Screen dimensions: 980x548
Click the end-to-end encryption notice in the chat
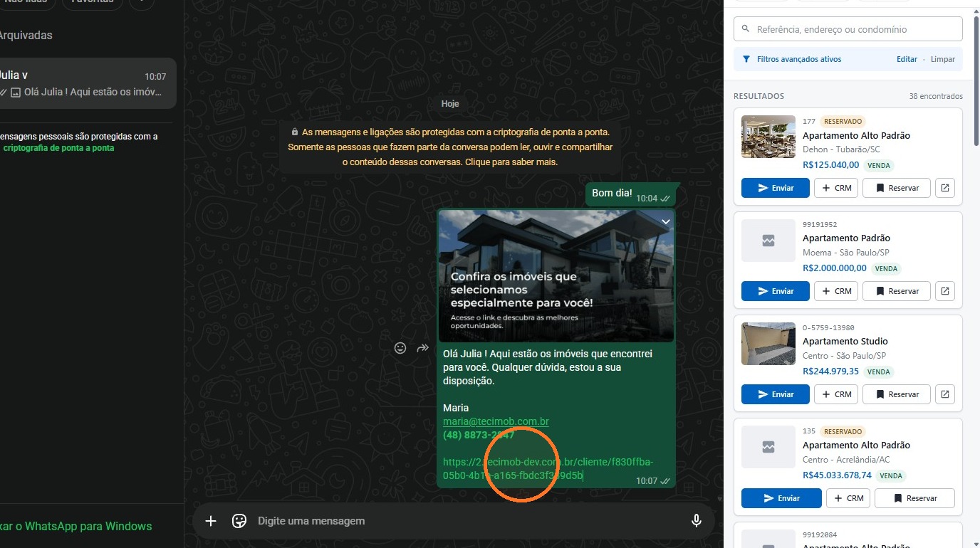pos(450,147)
